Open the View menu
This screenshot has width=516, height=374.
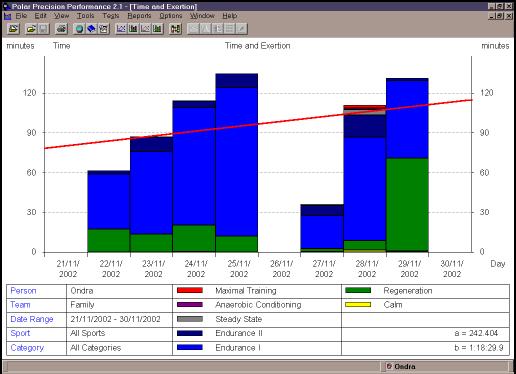[61, 16]
